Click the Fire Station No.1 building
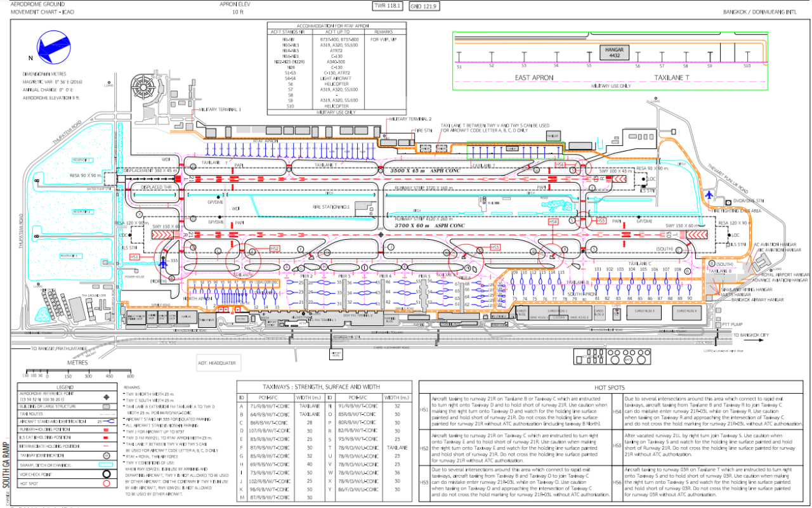 (364, 207)
